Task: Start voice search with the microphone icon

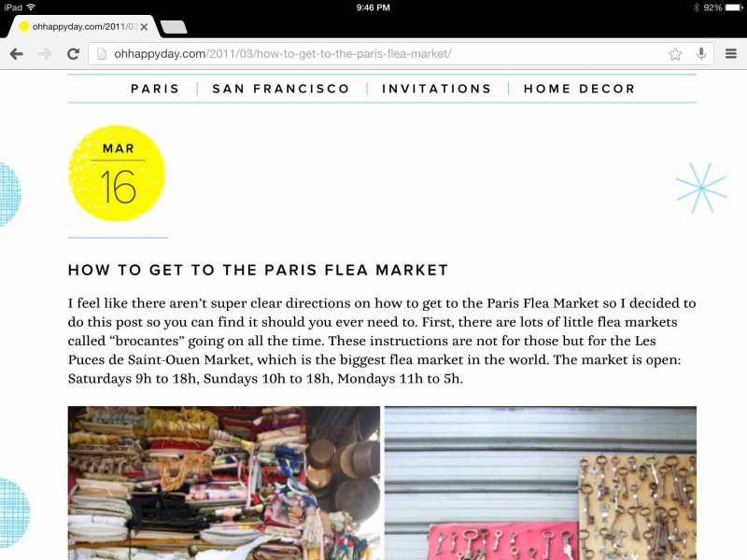Action: [701, 54]
